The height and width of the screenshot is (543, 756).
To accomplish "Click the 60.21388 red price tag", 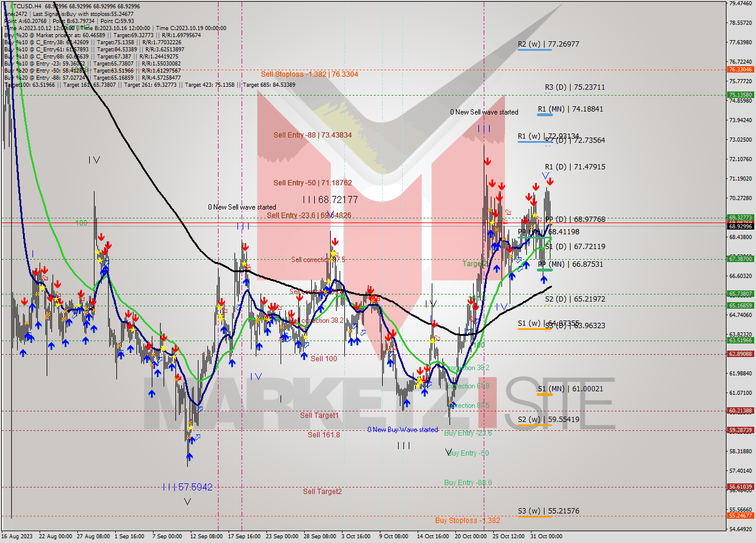I will point(741,410).
